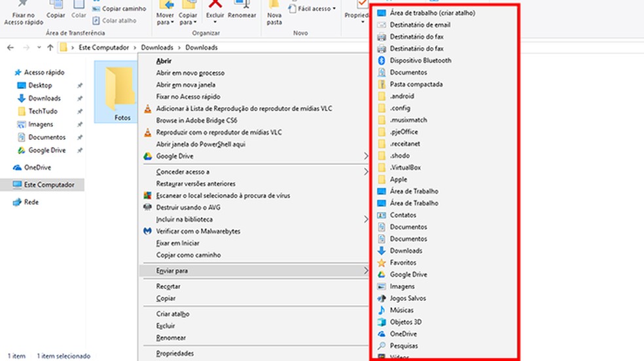Click the forward navigation arrow

click(x=26, y=48)
